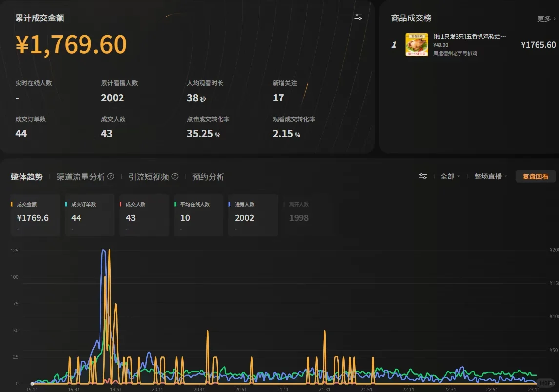Click the 复盘回看 button

[x=536, y=176]
